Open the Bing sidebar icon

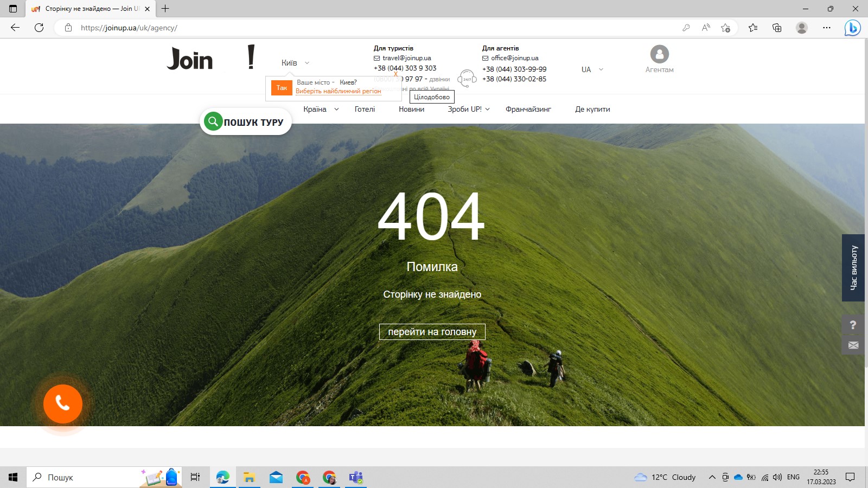852,28
